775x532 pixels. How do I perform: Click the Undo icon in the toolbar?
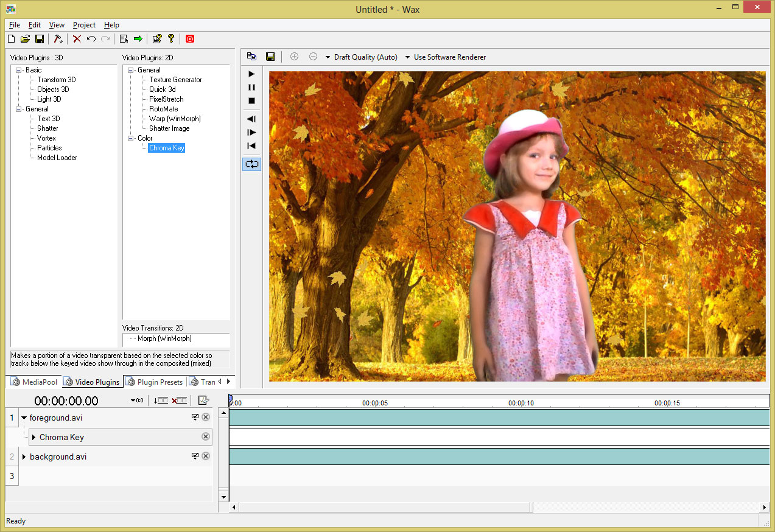90,38
